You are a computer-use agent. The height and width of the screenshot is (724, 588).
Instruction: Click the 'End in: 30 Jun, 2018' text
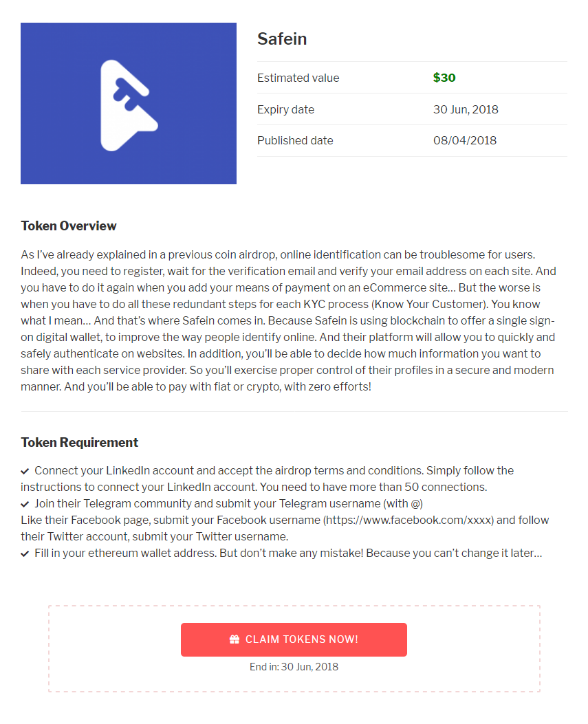click(294, 667)
